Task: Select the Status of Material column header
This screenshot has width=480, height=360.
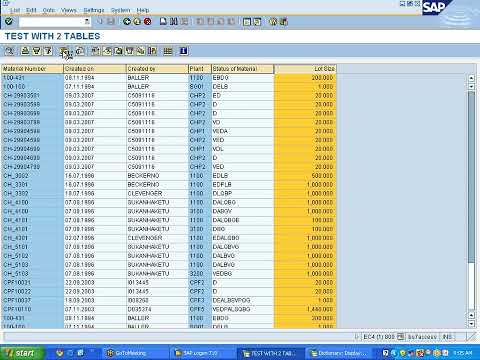Action: [x=243, y=69]
